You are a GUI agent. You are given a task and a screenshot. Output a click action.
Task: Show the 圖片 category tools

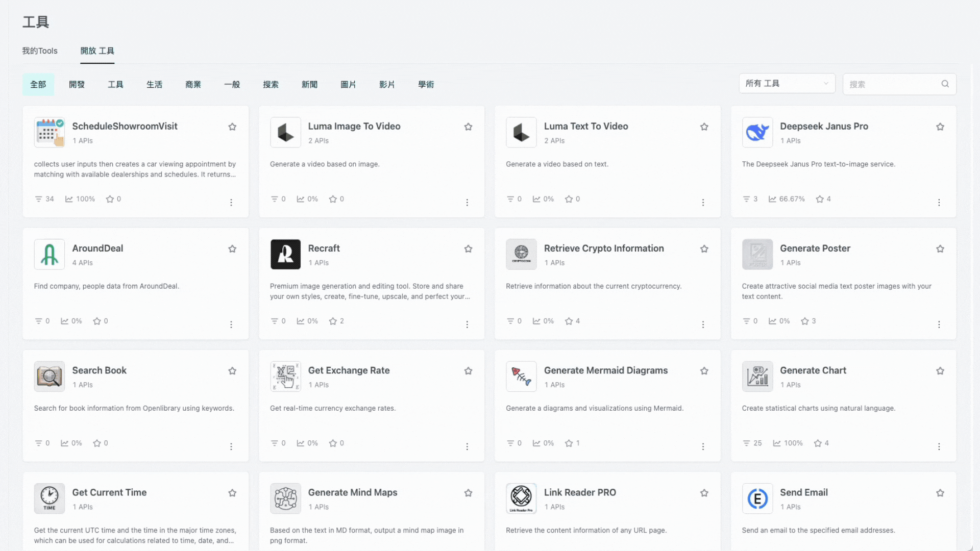tap(349, 85)
